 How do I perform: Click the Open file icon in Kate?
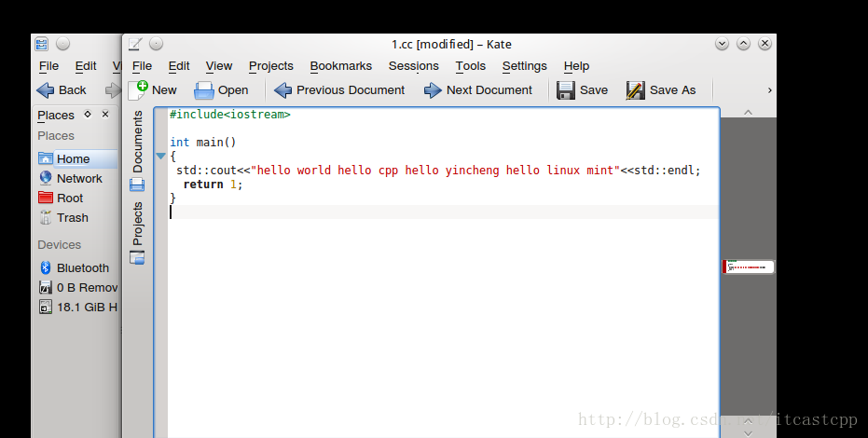203,90
